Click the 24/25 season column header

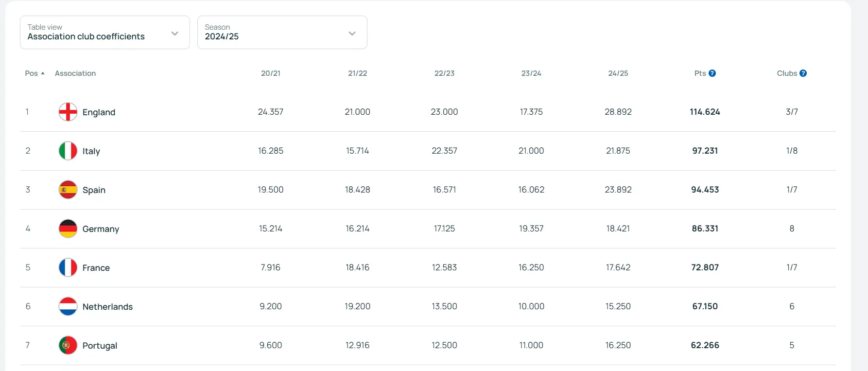(618, 73)
